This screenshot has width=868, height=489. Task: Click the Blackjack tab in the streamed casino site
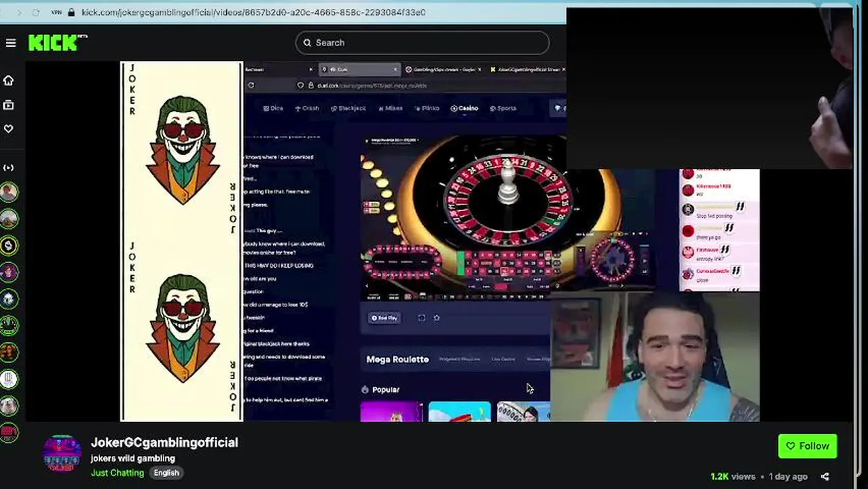pyautogui.click(x=348, y=108)
